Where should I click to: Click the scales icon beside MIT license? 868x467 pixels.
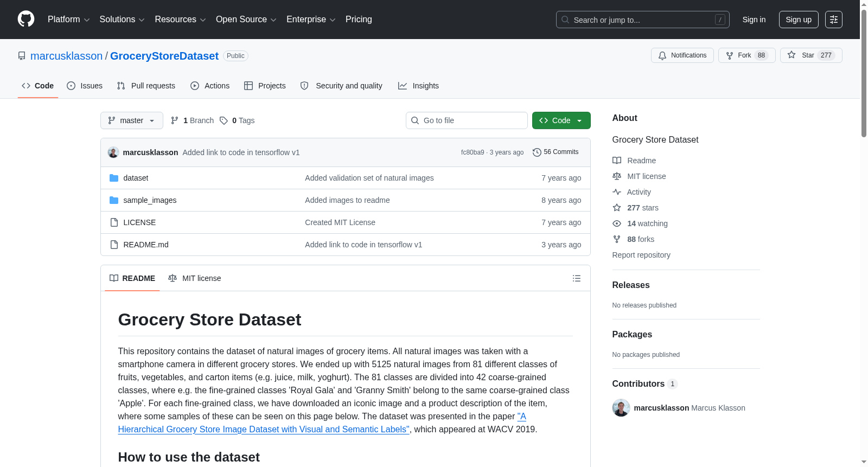[x=617, y=176]
